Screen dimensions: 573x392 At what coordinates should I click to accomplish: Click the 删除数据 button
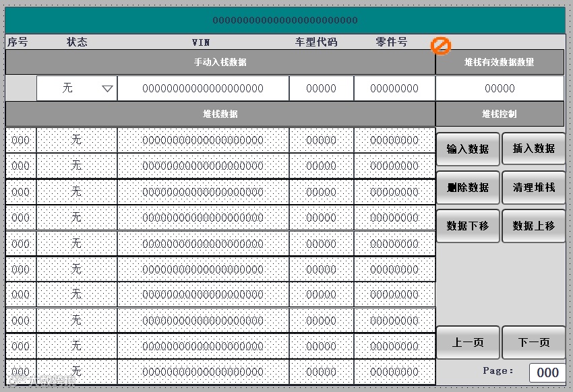468,188
